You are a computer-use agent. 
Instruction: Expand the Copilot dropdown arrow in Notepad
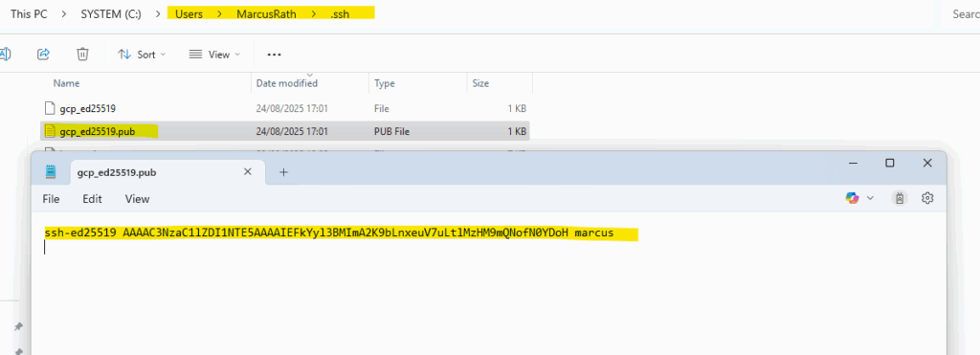(x=870, y=198)
